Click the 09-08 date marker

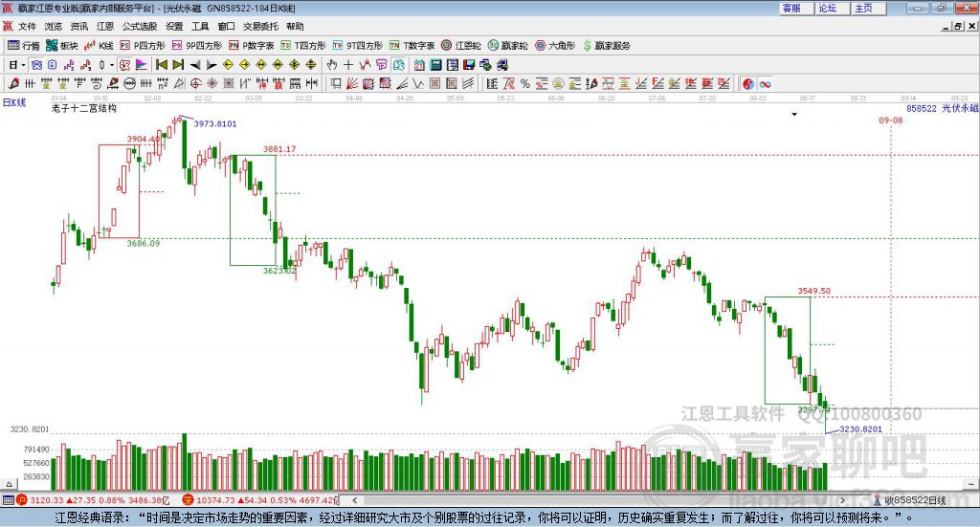coord(891,120)
